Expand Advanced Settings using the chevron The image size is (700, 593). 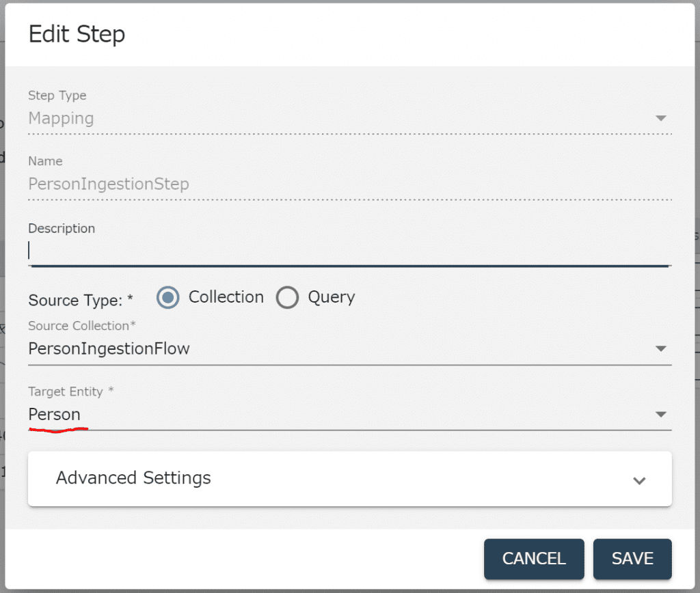639,480
